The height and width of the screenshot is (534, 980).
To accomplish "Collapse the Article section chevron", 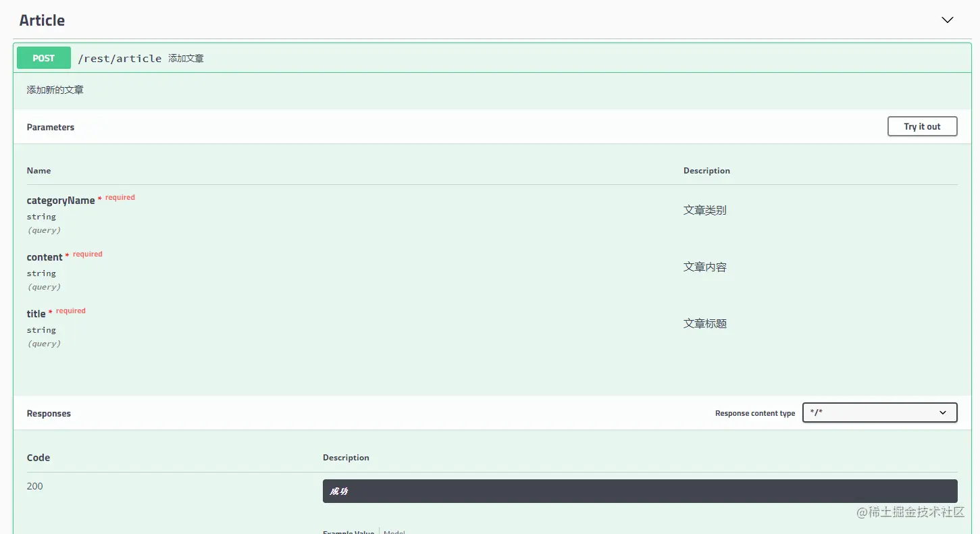I will coord(948,20).
